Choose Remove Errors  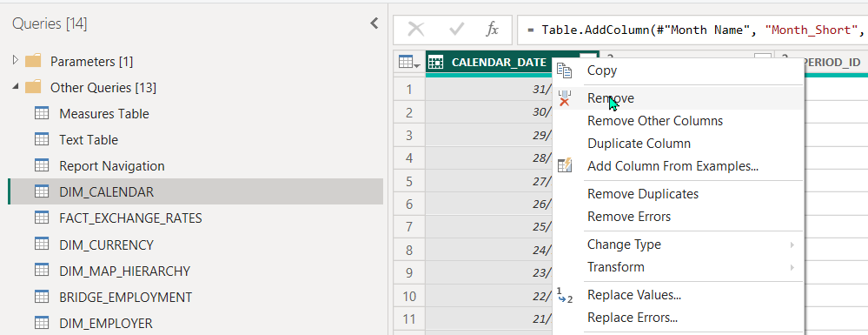click(x=629, y=217)
